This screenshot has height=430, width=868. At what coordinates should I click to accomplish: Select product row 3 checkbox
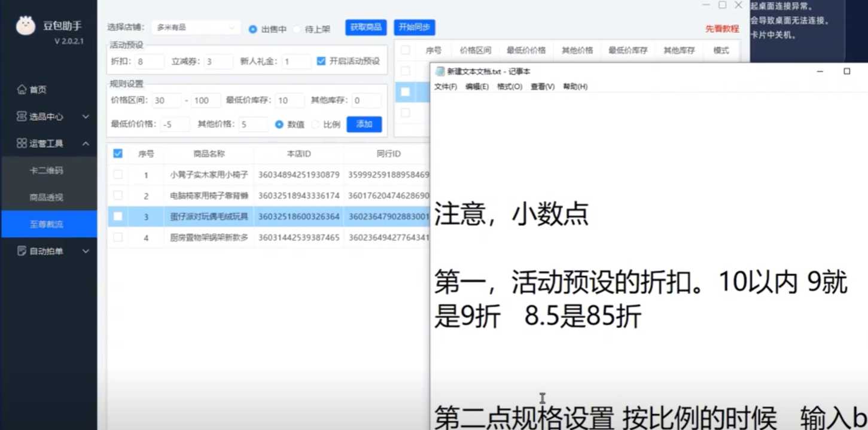click(118, 216)
